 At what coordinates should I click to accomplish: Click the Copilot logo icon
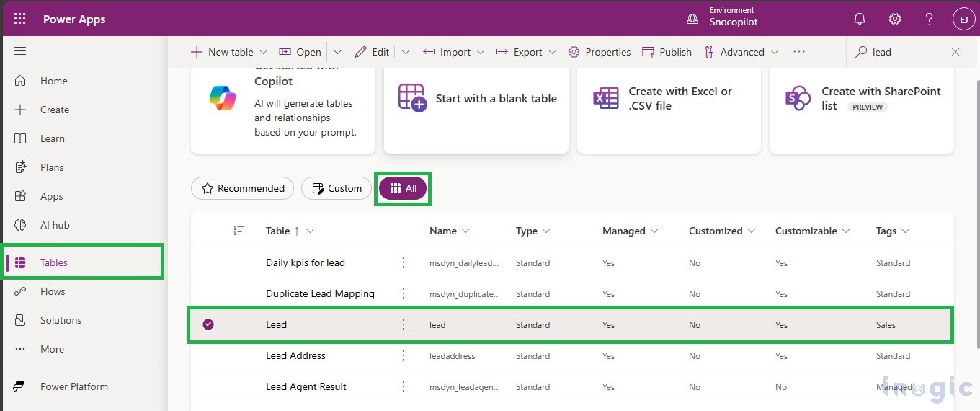pos(223,97)
